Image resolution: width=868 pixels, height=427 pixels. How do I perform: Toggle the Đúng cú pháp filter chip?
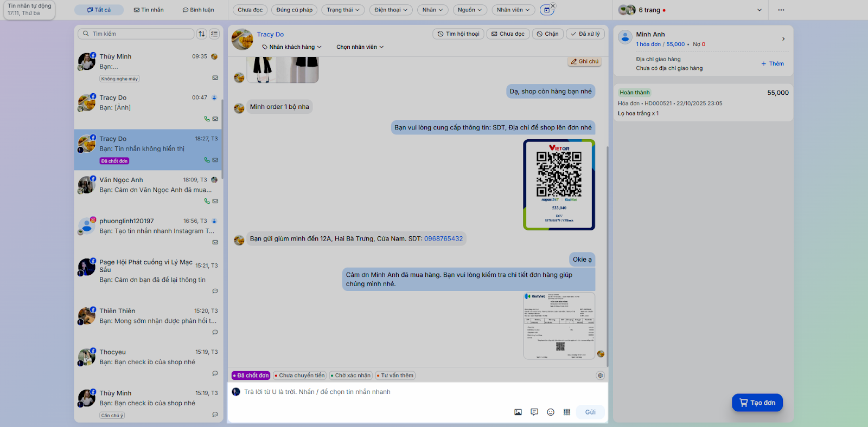tap(294, 10)
